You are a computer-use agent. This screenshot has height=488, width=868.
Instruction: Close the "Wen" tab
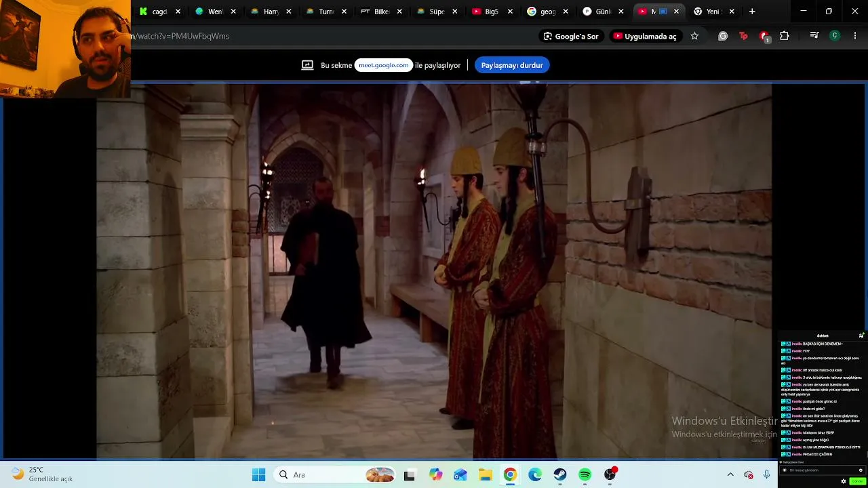pos(233,12)
